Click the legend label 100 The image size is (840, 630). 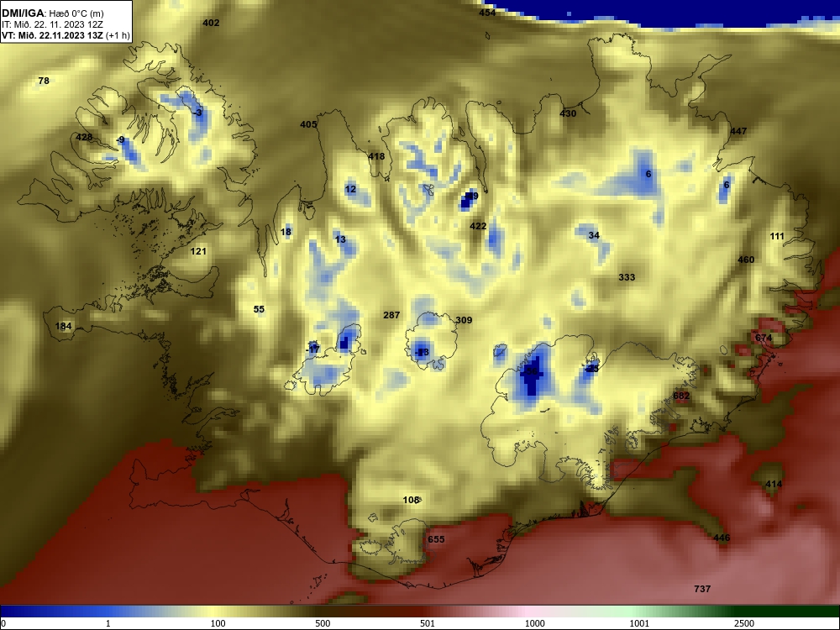(x=218, y=623)
